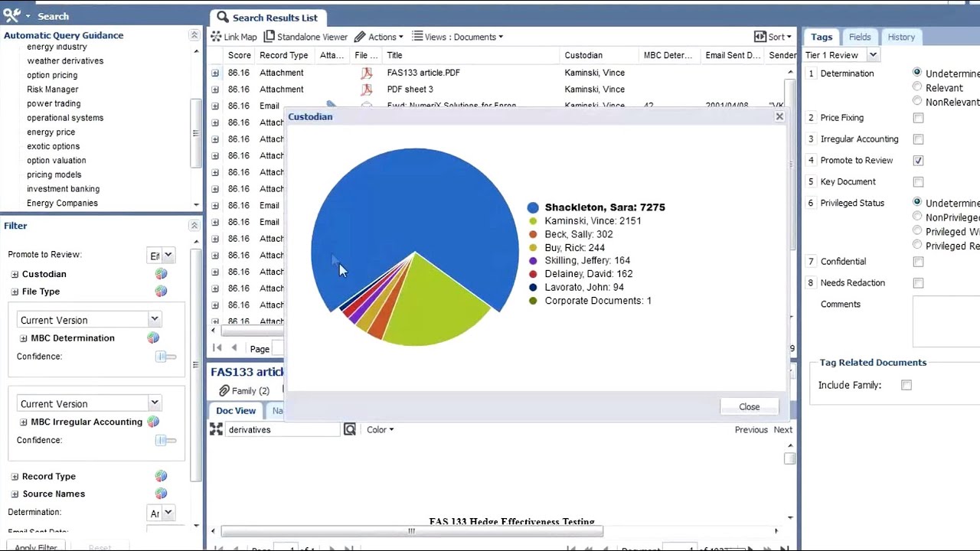Expand the File Type filter node
Screen dimensions: 980x551
(15, 292)
